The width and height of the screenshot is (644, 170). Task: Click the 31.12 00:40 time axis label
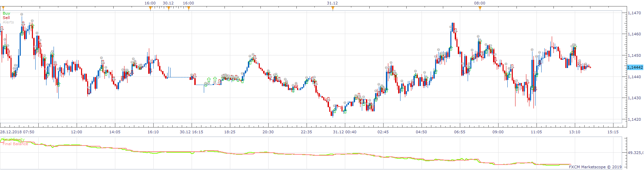pyautogui.click(x=345, y=132)
